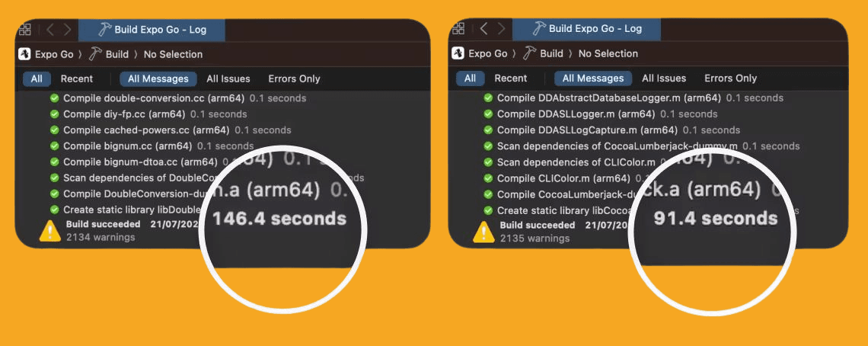Select the Compile cached-powers.cc log row
Image resolution: width=868 pixels, height=346 pixels.
146,130
